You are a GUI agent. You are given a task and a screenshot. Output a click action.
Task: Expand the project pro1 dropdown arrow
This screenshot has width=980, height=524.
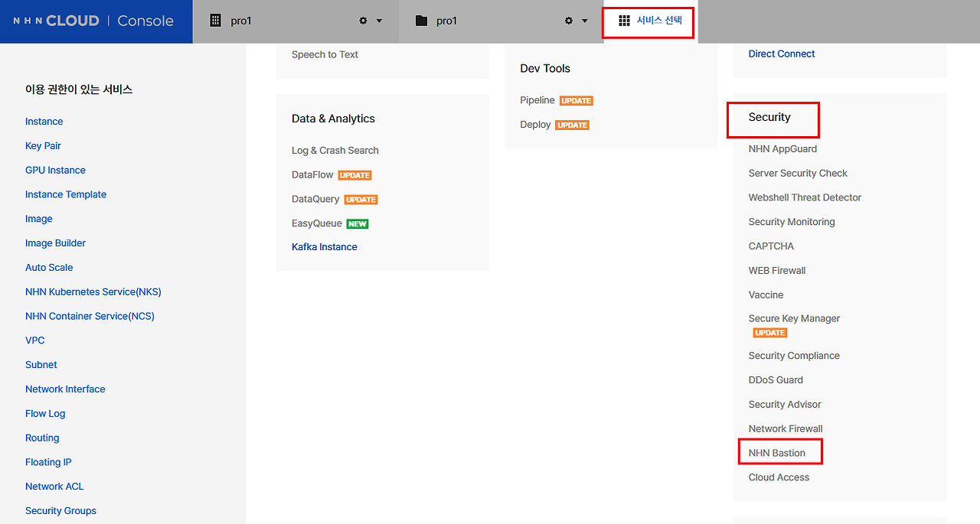click(585, 21)
